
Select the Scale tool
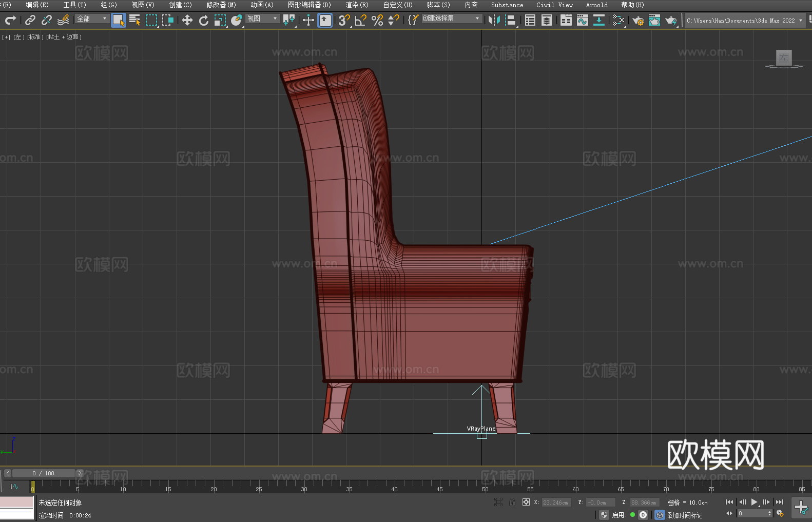coord(220,20)
